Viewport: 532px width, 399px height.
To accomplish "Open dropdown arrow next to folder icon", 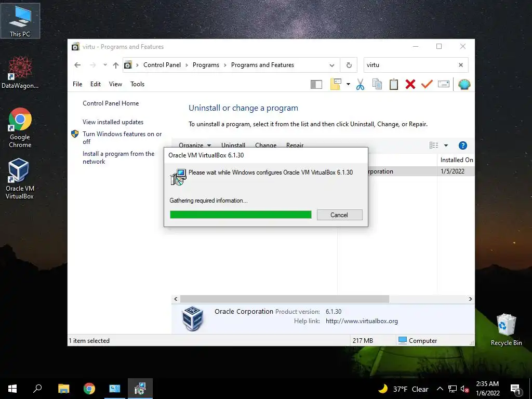I will coord(348,84).
